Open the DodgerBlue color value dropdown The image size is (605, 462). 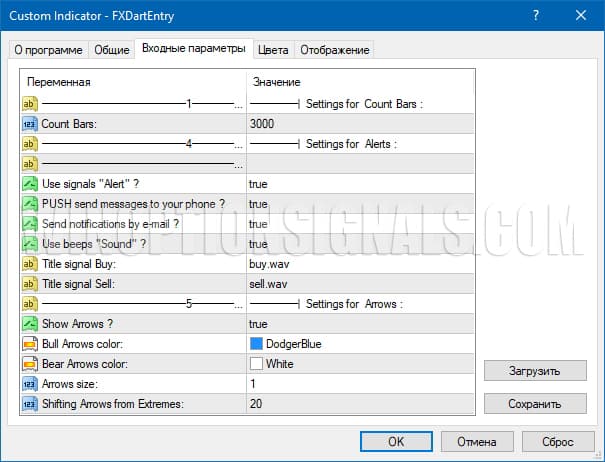coord(359,344)
